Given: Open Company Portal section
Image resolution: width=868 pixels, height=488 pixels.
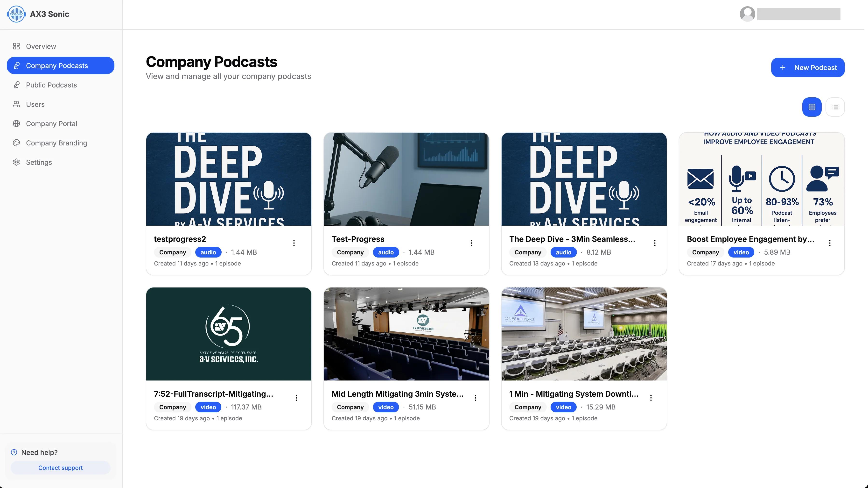Looking at the screenshot, I should [x=60, y=123].
